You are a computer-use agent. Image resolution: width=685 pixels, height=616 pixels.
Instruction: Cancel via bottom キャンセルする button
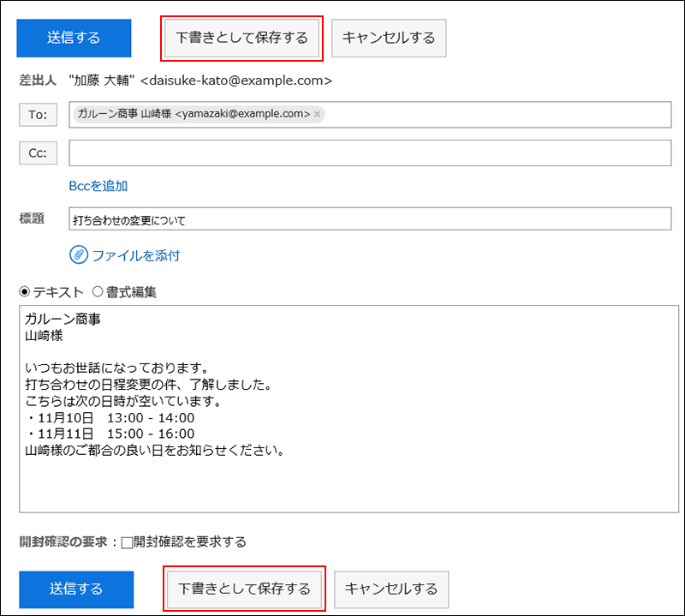point(391,589)
